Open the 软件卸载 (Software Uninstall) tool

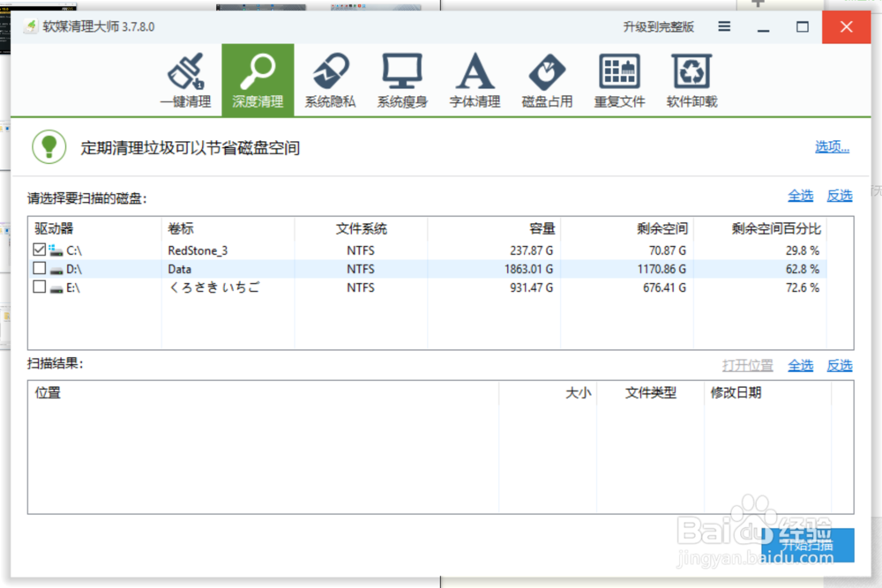(691, 79)
